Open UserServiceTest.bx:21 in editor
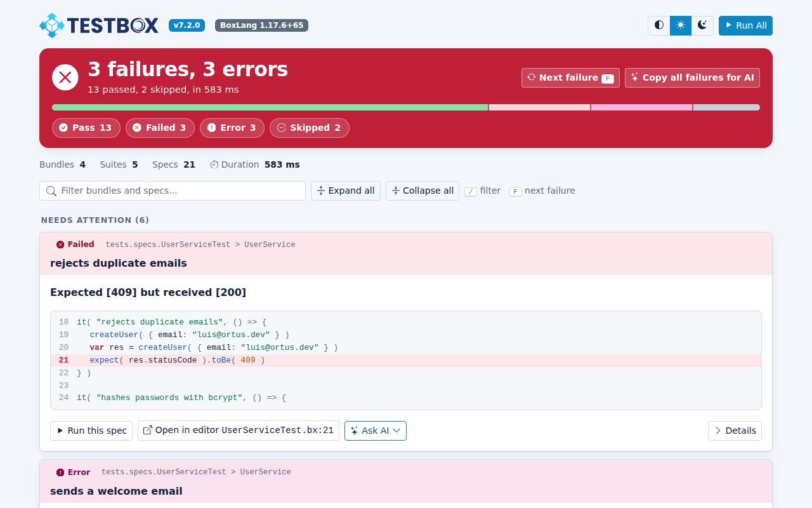Screen dimensions: 812x508 pos(239,431)
